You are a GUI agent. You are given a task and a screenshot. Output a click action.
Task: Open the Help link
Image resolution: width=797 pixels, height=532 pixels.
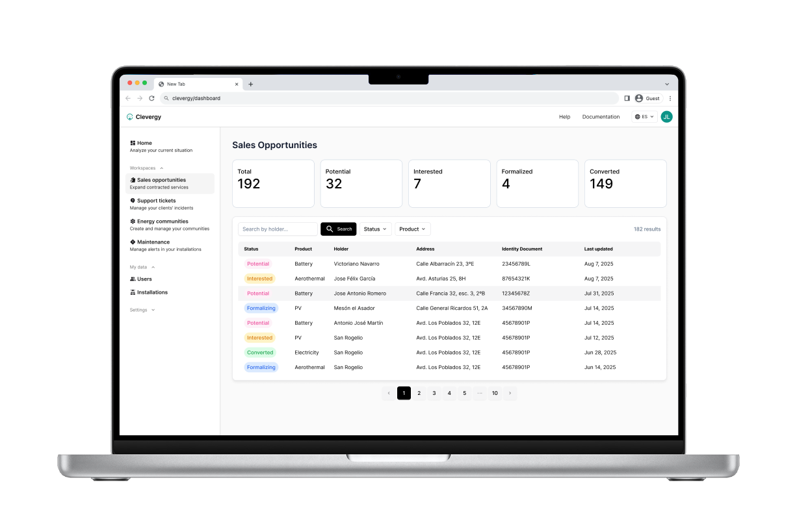pyautogui.click(x=564, y=117)
